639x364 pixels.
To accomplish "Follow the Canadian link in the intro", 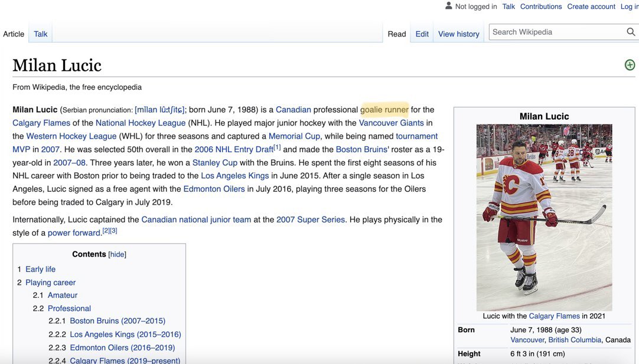I will [294, 110].
